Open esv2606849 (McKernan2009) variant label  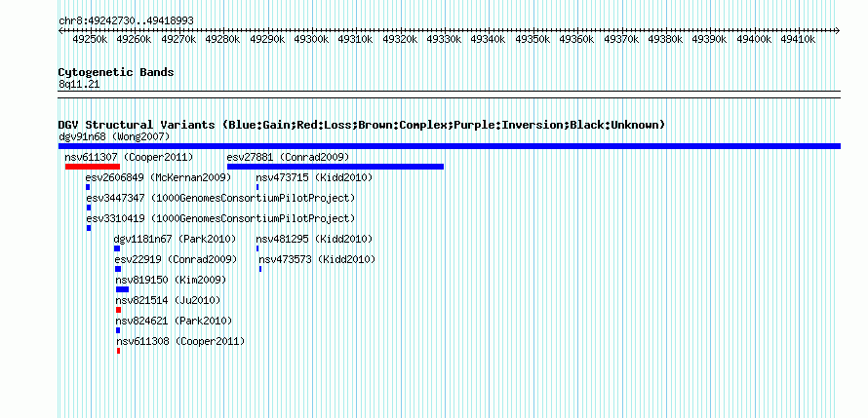pyautogui.click(x=158, y=177)
